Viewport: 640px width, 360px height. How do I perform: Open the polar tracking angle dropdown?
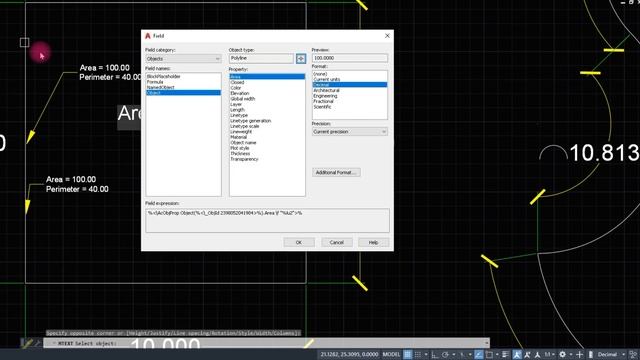(453, 354)
